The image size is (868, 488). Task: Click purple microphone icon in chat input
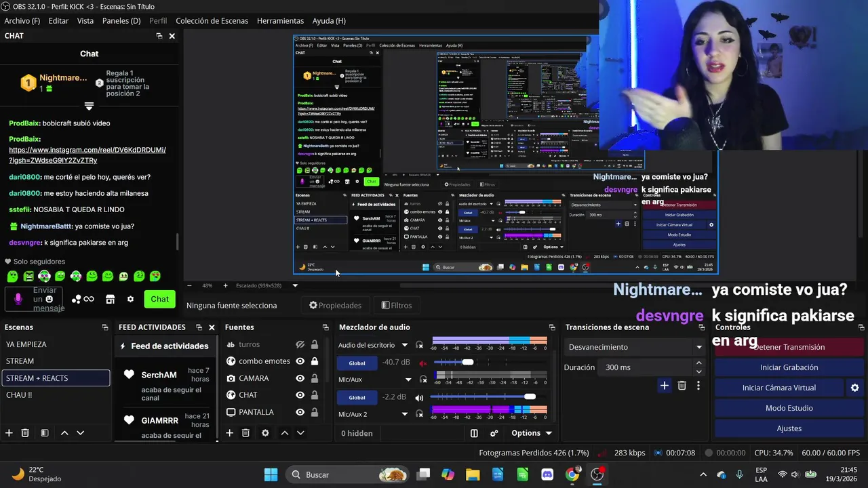coord(18,299)
